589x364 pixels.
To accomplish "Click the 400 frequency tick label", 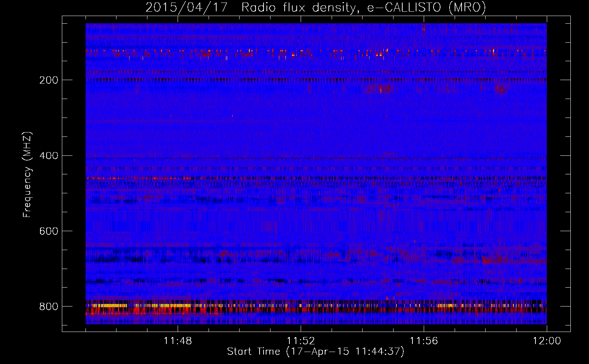I will click(48, 156).
